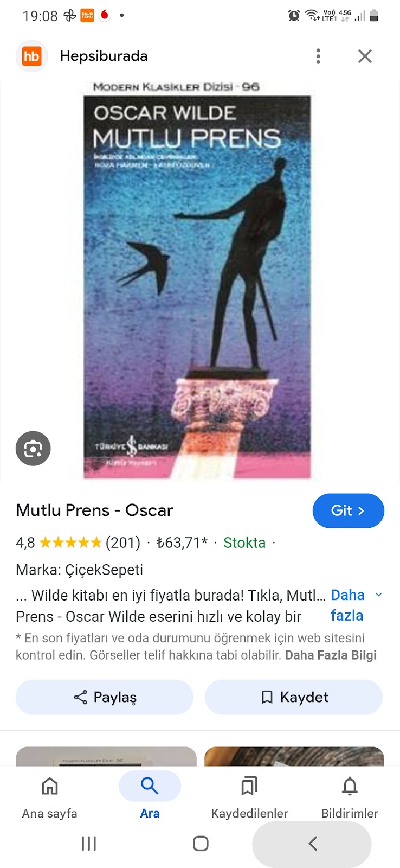This screenshot has width=400, height=868.
Task: Open Ana sayfa from the bottom navigation
Action: [50, 796]
